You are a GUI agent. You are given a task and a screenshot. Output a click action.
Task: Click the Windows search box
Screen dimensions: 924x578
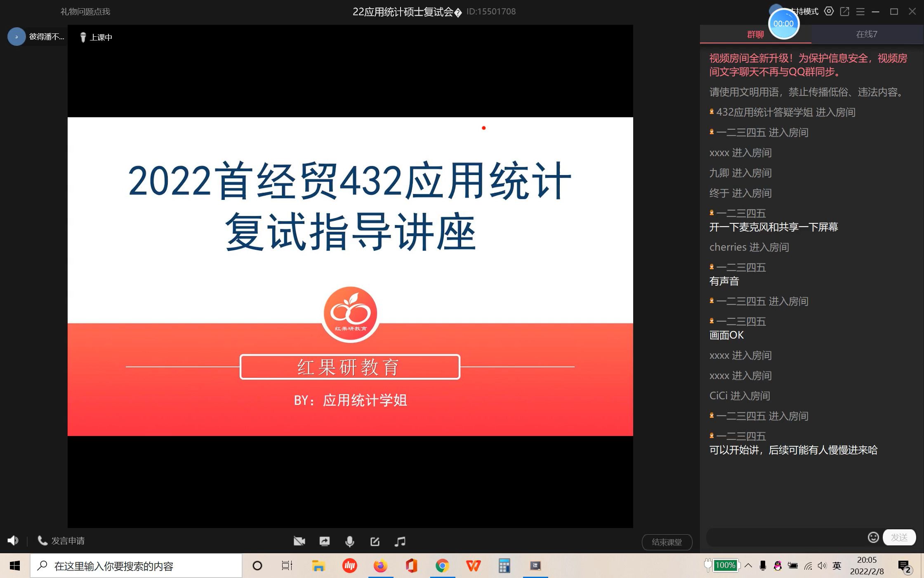pos(136,566)
